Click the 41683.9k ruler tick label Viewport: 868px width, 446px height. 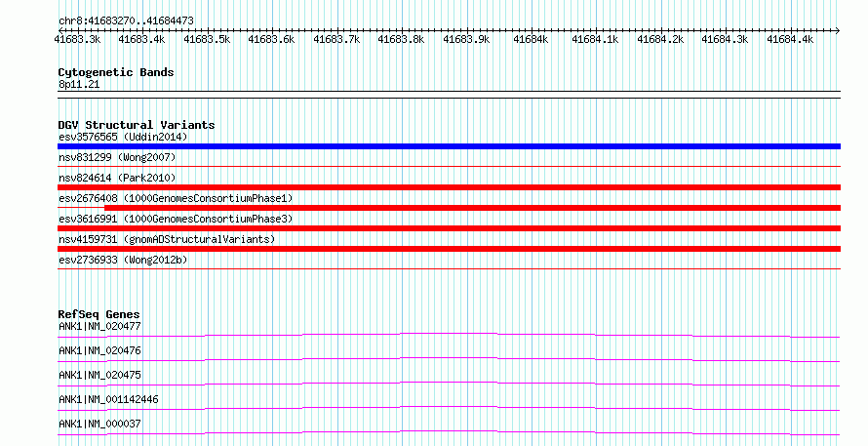[466, 39]
